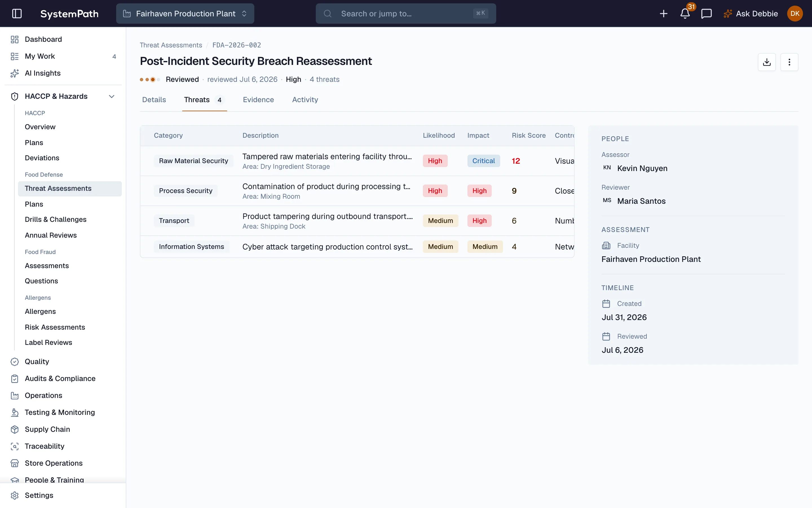
Task: Focus the Search or jump to field
Action: 406,14
